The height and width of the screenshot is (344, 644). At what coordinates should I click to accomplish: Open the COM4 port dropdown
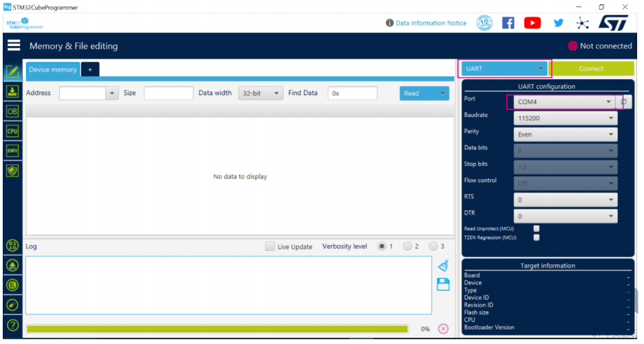565,102
